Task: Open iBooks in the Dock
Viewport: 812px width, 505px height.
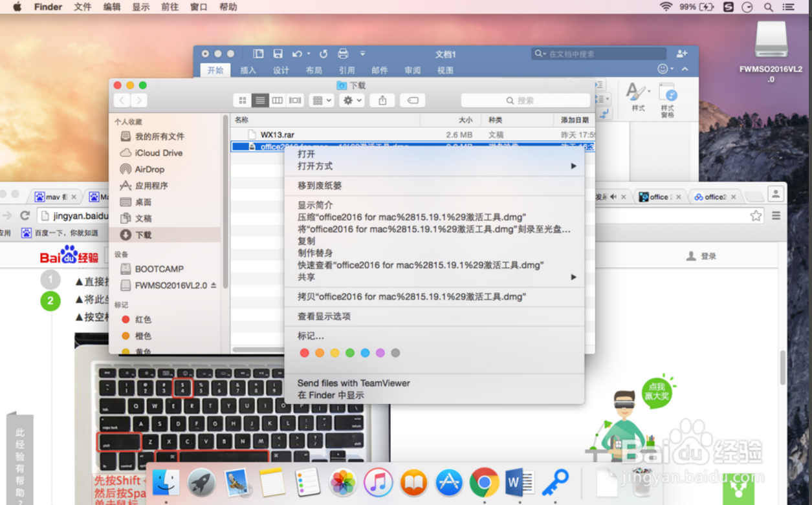Action: pos(413,482)
